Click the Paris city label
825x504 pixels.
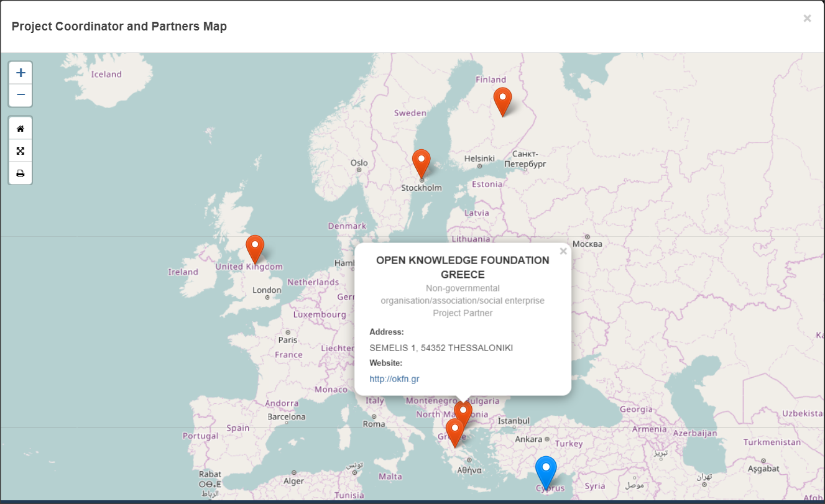click(288, 340)
